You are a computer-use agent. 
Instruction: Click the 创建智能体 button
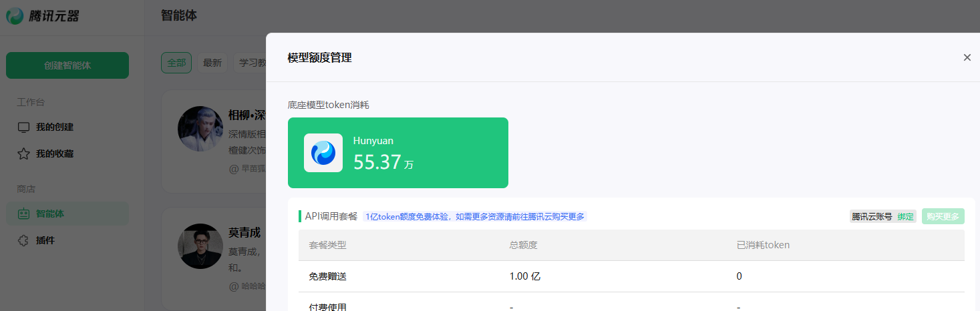click(67, 65)
